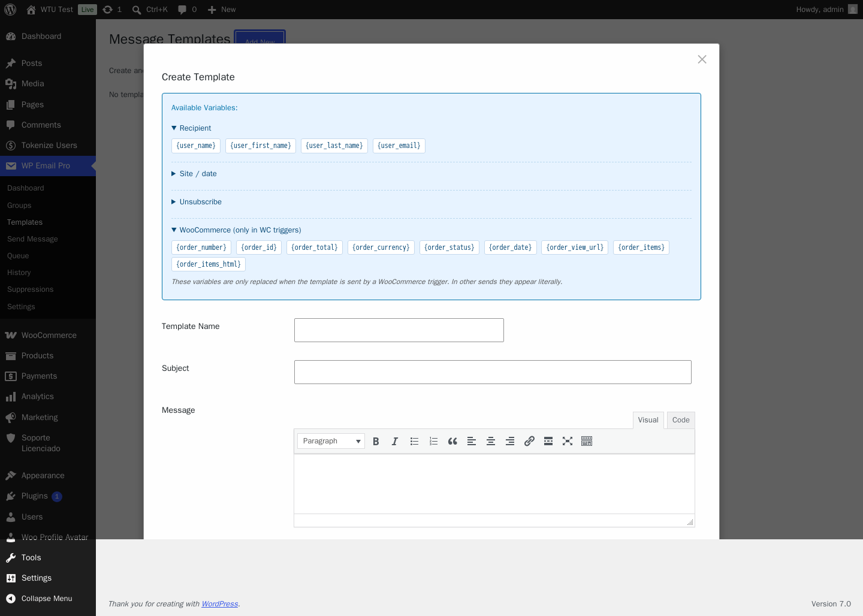The height and width of the screenshot is (616, 863).
Task: Collapse the admin sidebar menu
Action: click(48, 598)
